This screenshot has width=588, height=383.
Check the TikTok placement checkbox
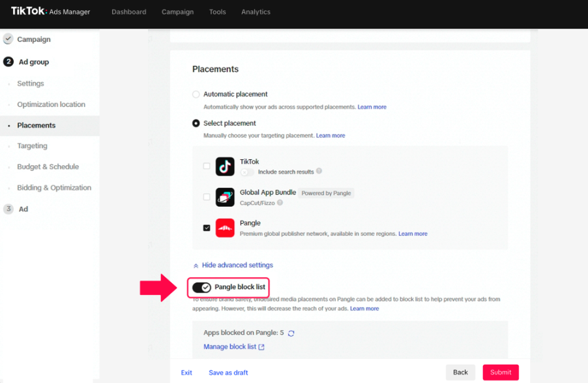click(x=207, y=166)
